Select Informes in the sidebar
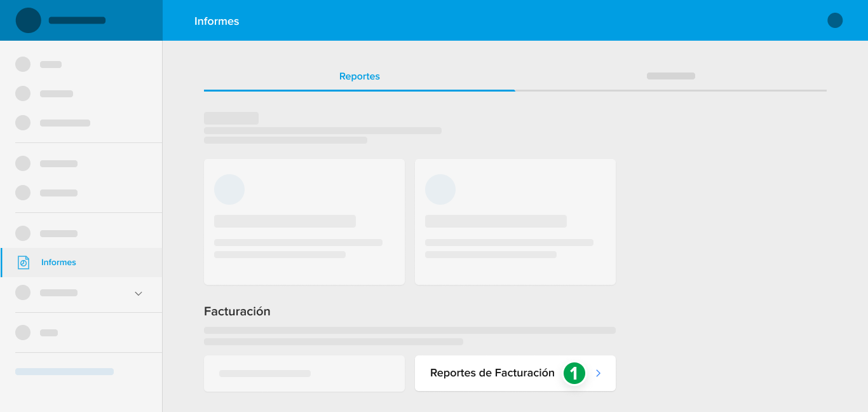The image size is (868, 412). point(81,263)
